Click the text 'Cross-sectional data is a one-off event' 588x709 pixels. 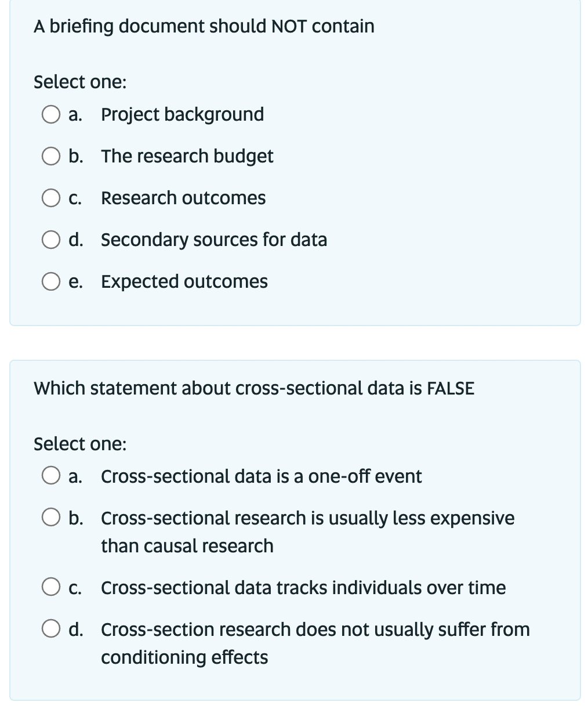point(262,477)
